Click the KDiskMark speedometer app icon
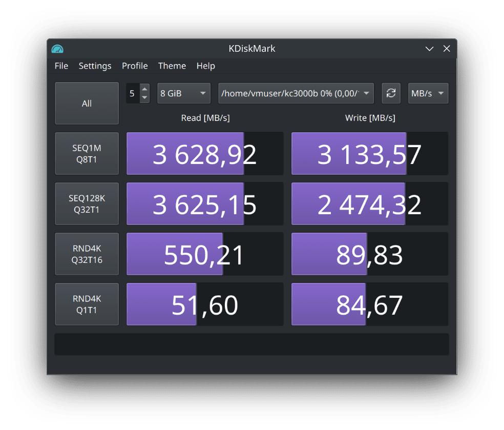 point(57,49)
